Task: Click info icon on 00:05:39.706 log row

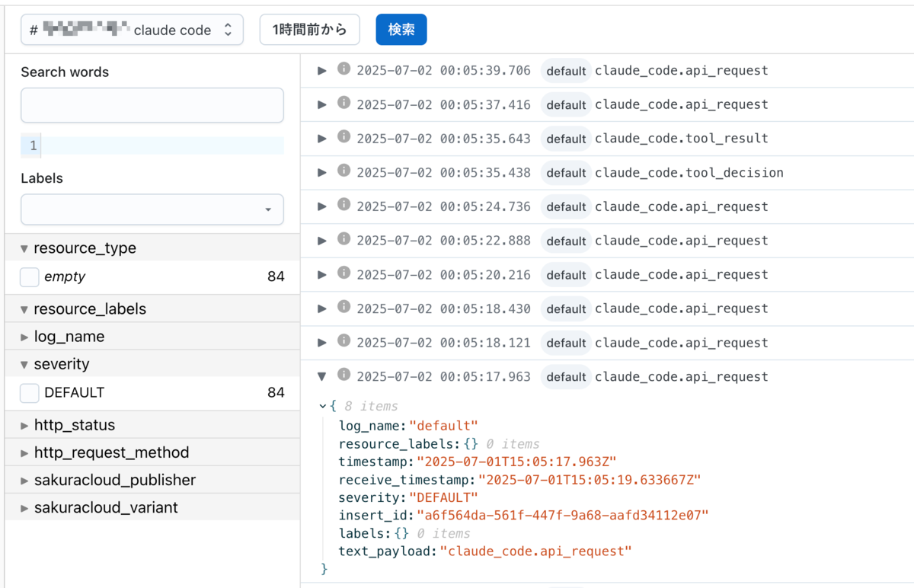Action: click(344, 69)
